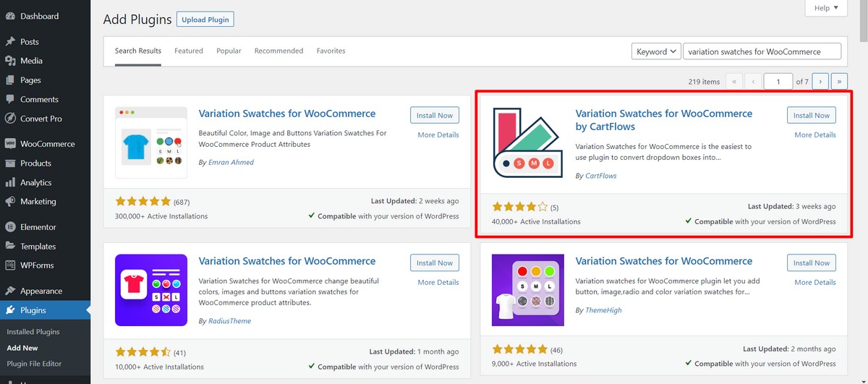Click the Comments bubble icon
Image resolution: width=868 pixels, height=384 pixels.
coord(10,99)
